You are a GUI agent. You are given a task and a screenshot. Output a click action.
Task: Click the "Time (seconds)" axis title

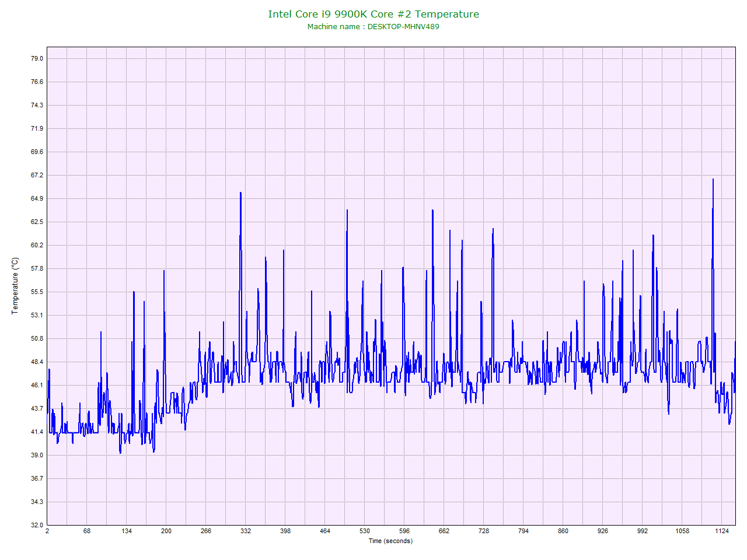click(390, 541)
